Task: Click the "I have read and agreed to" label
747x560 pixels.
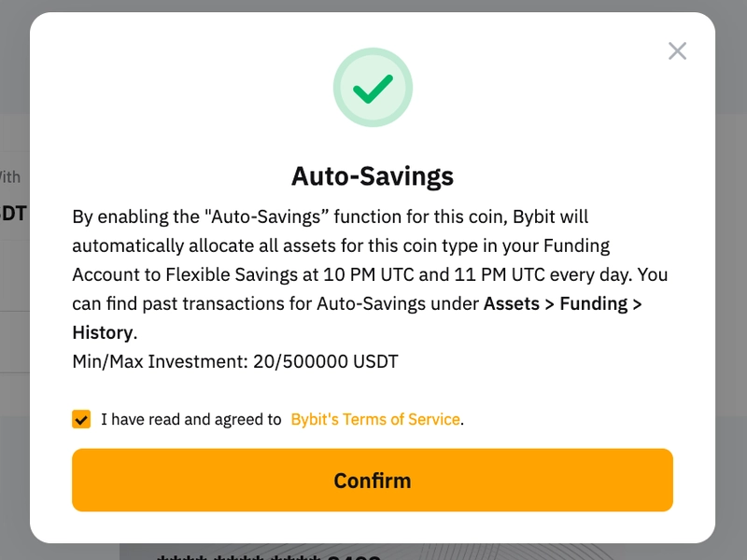Action: coord(191,419)
